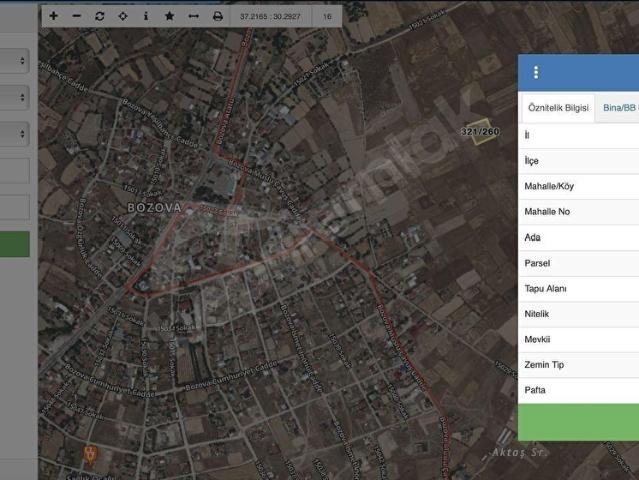Refresh the map with the reload icon
Image resolution: width=639 pixels, height=480 pixels.
click(x=99, y=16)
